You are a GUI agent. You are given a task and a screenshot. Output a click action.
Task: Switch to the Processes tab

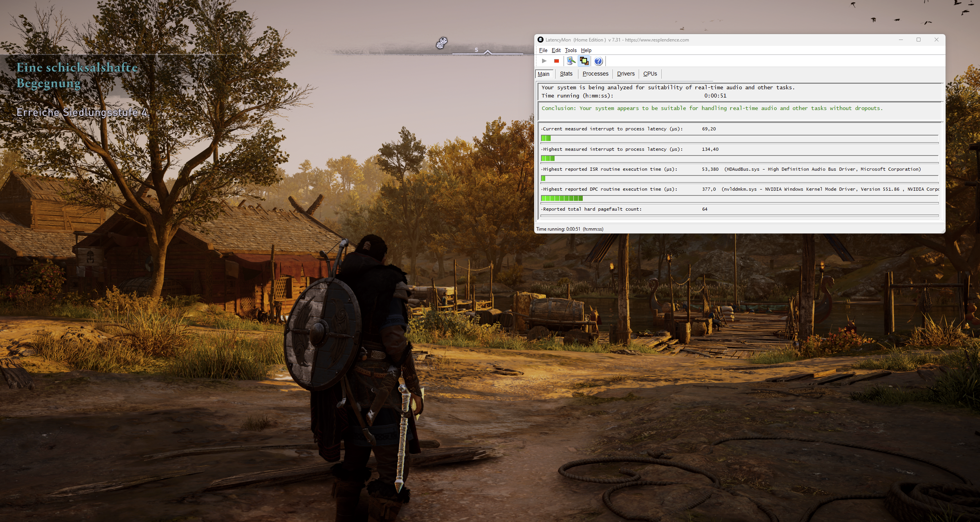595,74
